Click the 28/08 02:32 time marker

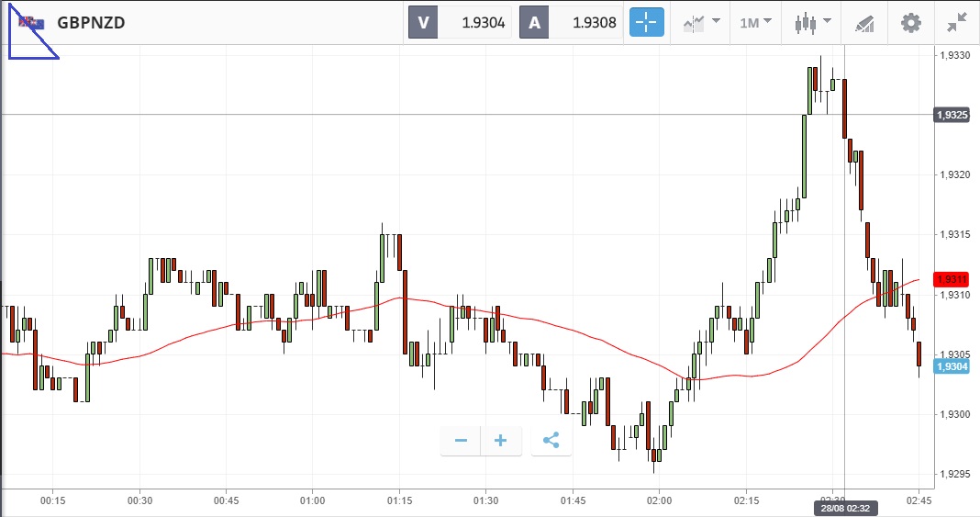tap(843, 508)
